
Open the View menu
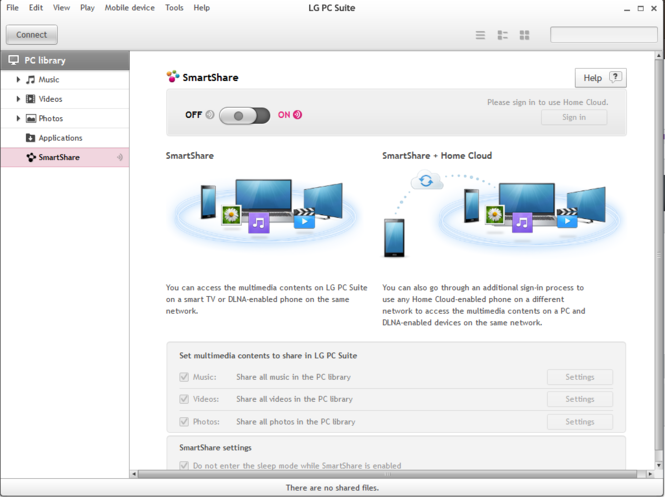(x=61, y=8)
